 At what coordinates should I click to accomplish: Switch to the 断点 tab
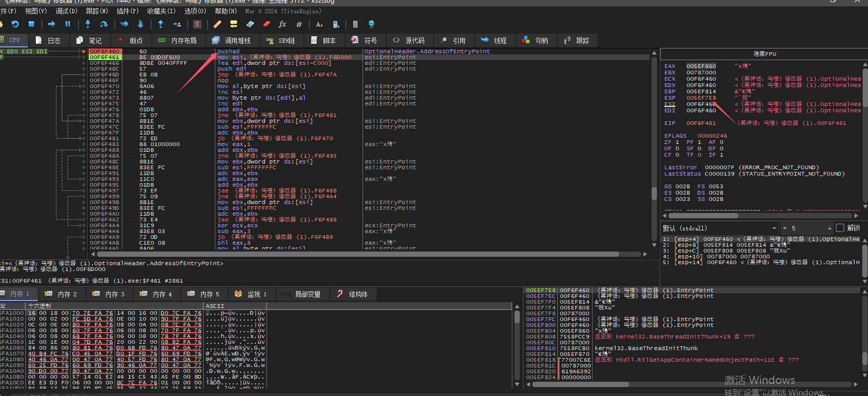click(130, 41)
